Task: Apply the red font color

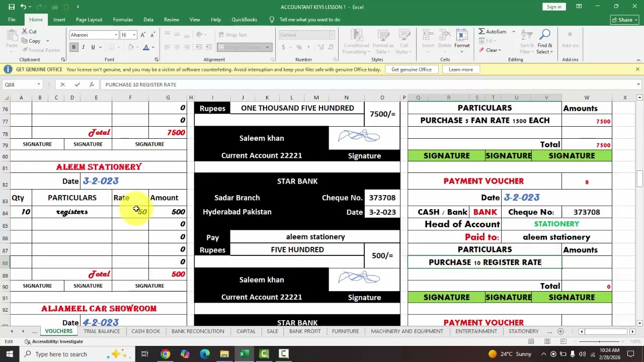Action: click(146, 47)
